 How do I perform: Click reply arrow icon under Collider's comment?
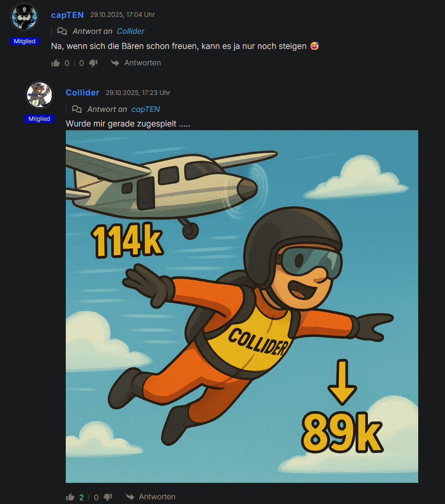click(129, 497)
